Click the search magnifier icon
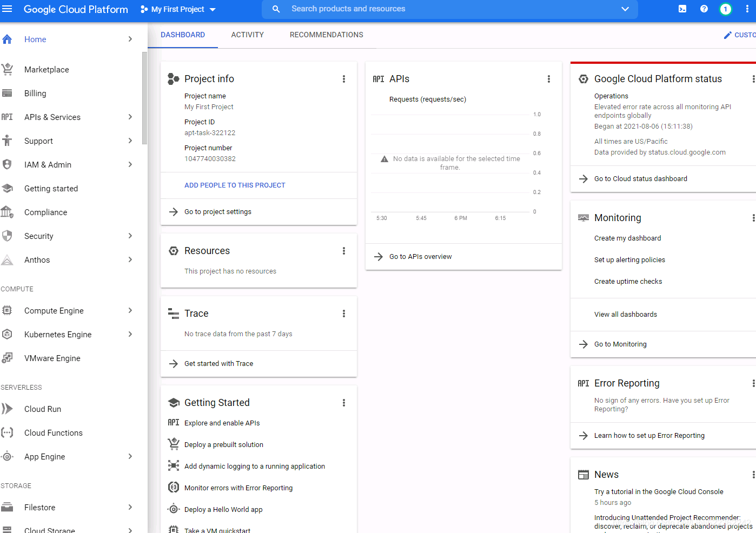The height and width of the screenshot is (533, 756). [276, 9]
